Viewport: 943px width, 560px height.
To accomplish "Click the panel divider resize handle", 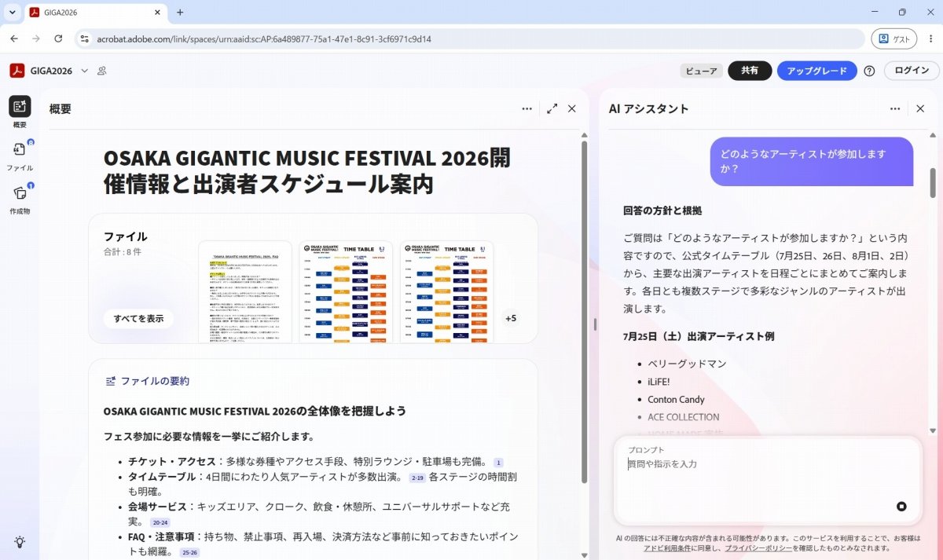I will click(595, 324).
